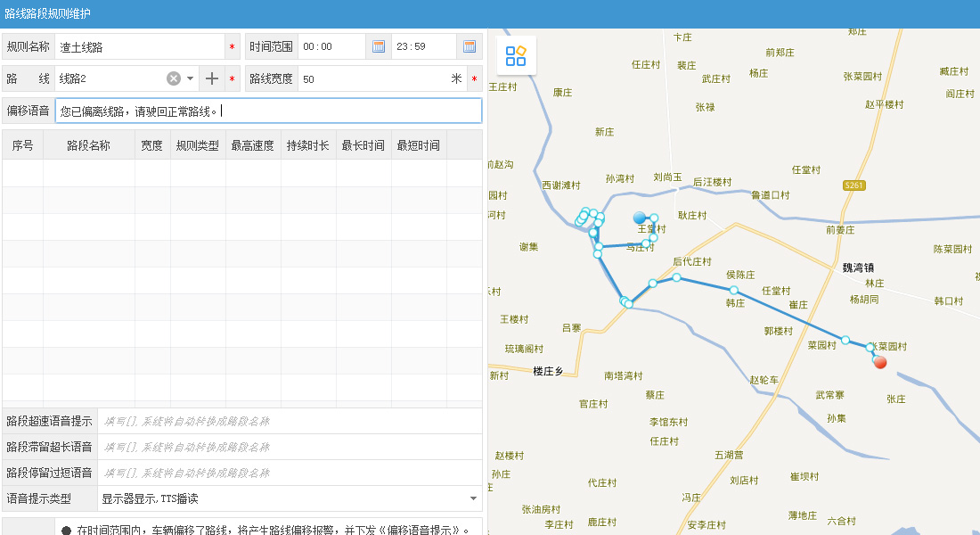
Task: Focus the 路段超速语音提示 input
Action: pos(290,421)
